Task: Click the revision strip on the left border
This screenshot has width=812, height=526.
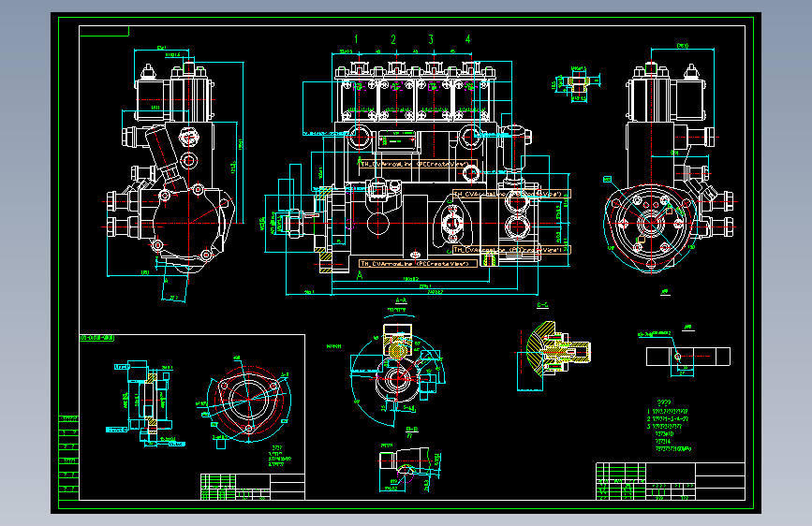Action: coord(69,458)
